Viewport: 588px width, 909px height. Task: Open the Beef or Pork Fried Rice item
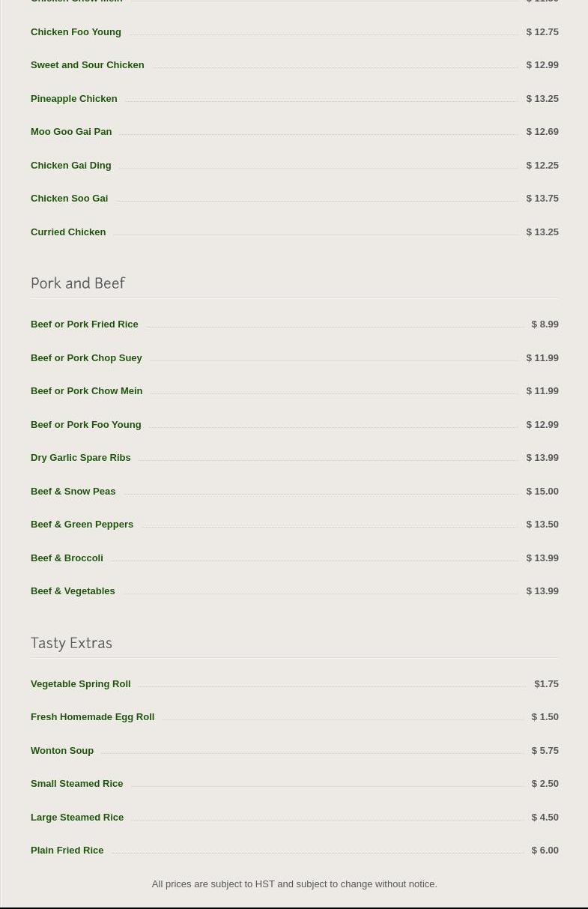click(x=84, y=324)
